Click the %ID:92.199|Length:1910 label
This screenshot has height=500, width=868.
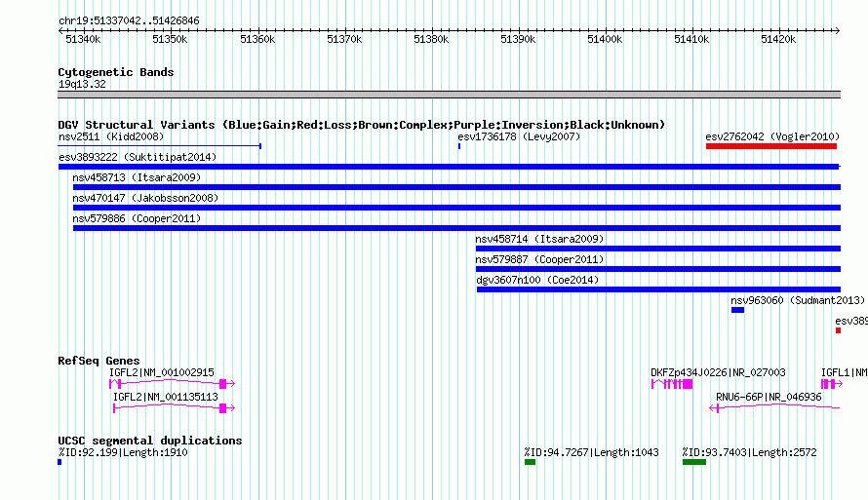(123, 452)
